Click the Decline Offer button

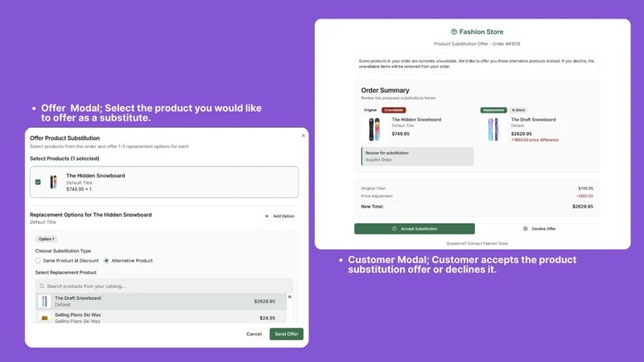(539, 228)
